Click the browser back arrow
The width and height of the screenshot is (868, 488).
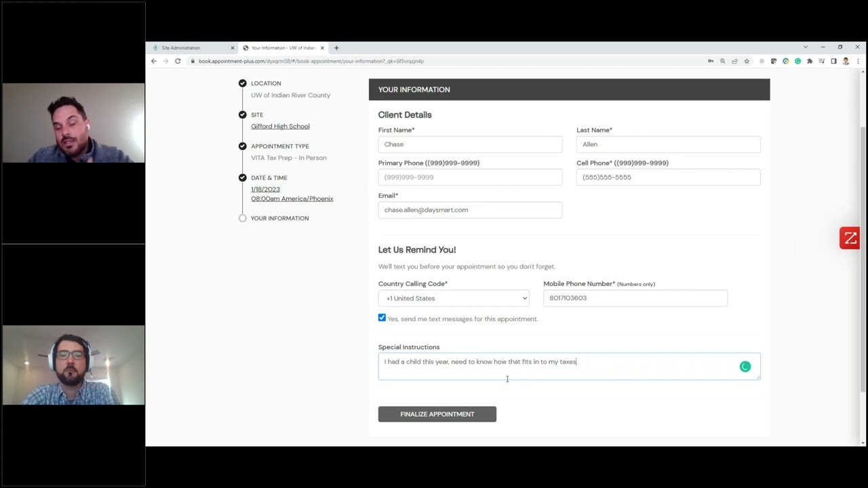[153, 61]
